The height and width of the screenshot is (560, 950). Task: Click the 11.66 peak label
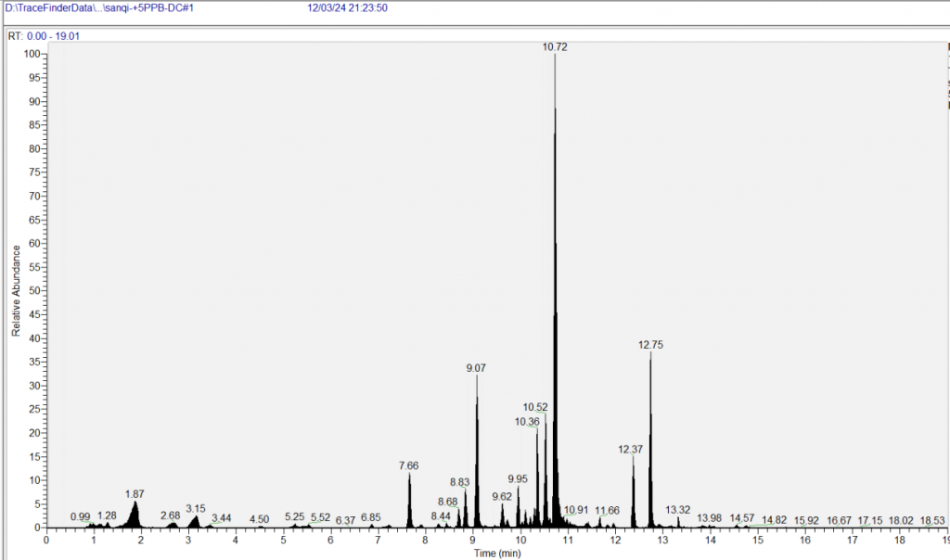(608, 511)
